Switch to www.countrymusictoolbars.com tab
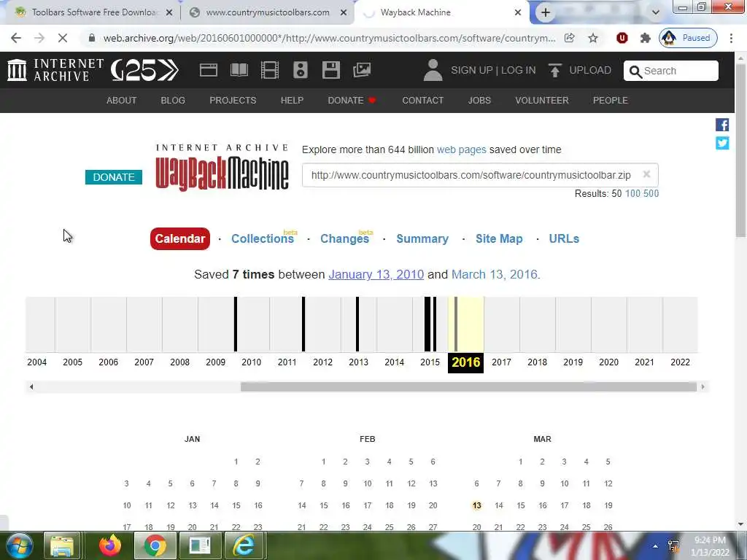 coord(267,12)
